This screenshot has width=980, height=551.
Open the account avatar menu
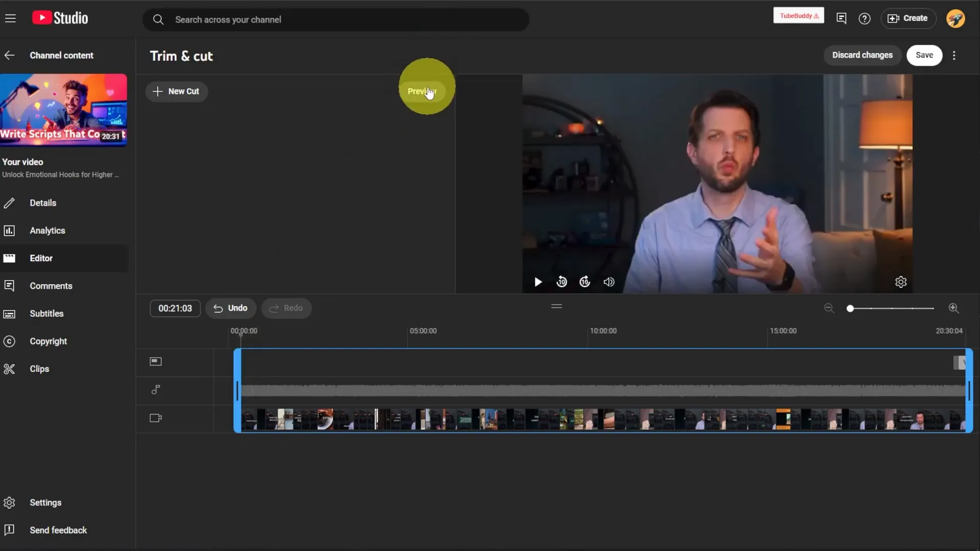[955, 18]
